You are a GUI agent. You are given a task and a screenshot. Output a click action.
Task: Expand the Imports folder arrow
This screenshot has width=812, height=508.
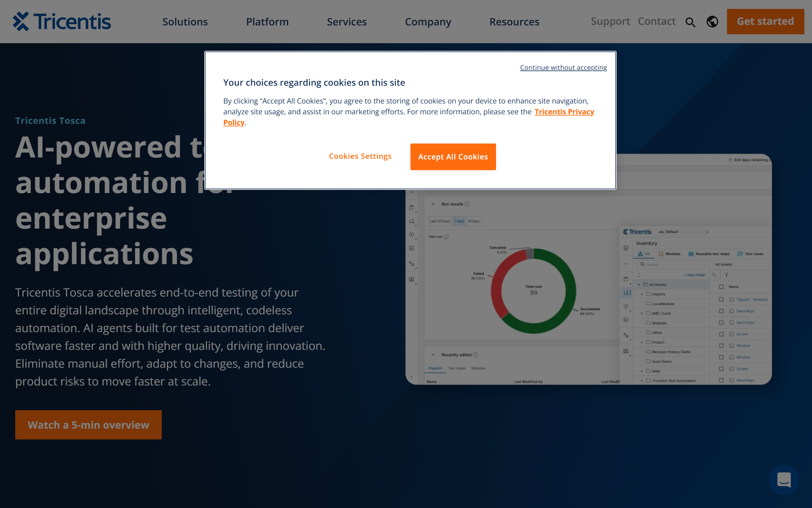(642, 294)
